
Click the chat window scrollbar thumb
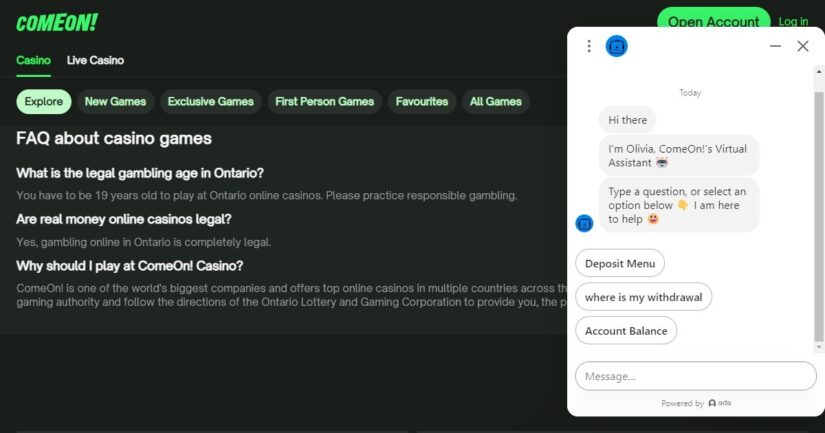click(x=818, y=217)
